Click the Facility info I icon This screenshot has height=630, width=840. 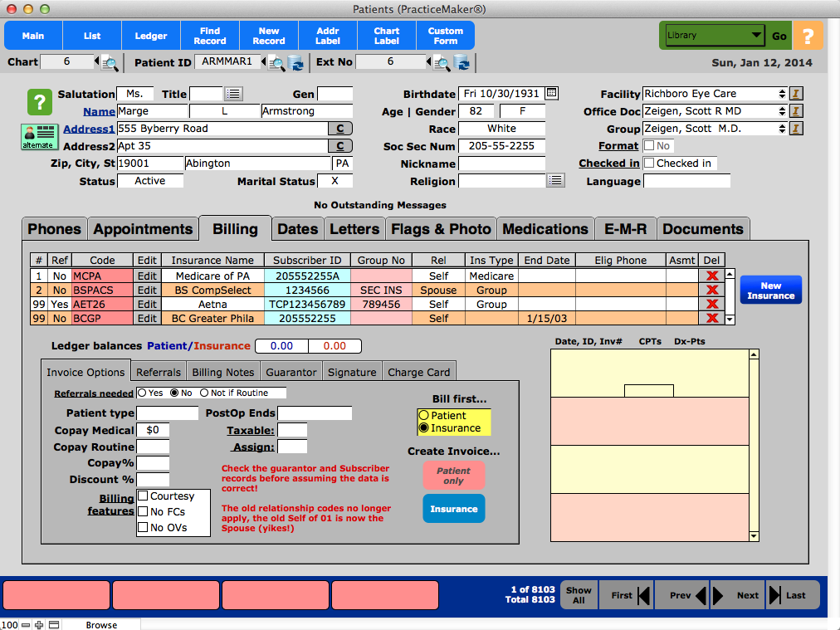[797, 94]
